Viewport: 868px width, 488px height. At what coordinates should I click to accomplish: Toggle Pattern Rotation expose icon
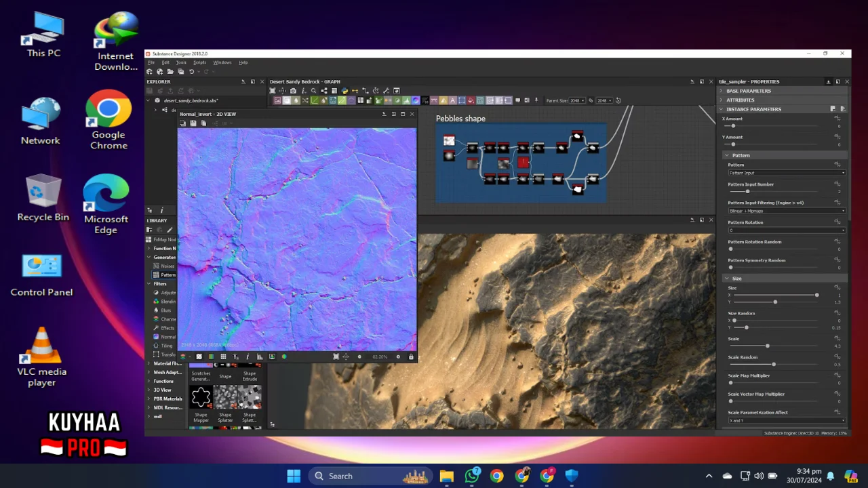837,222
